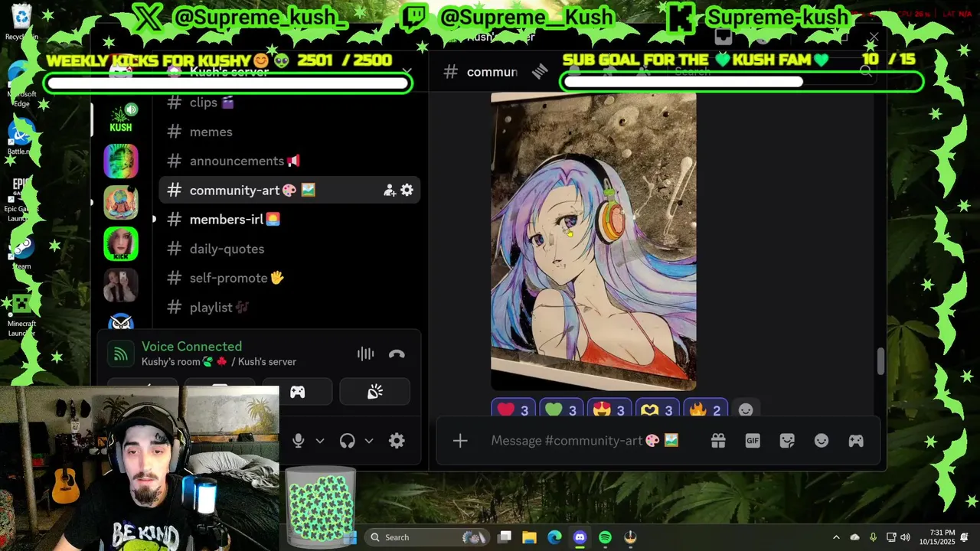This screenshot has width=980, height=551.
Task: Disconnect from the voice channel
Action: tap(397, 354)
